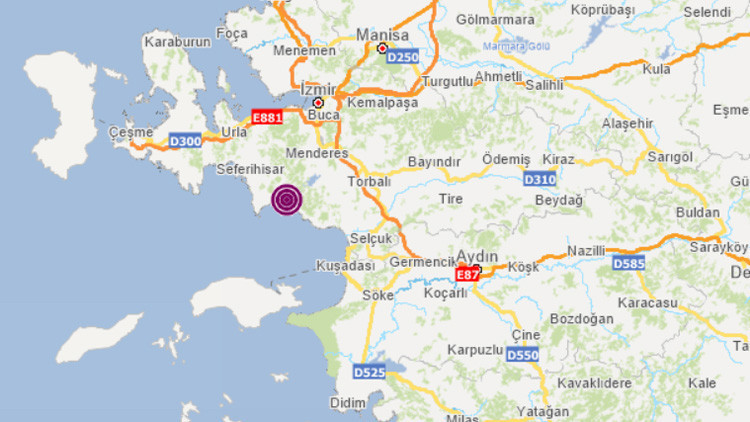This screenshot has width=750, height=422.
Task: Click the purple earthquake epicenter marker
Action: [287, 200]
